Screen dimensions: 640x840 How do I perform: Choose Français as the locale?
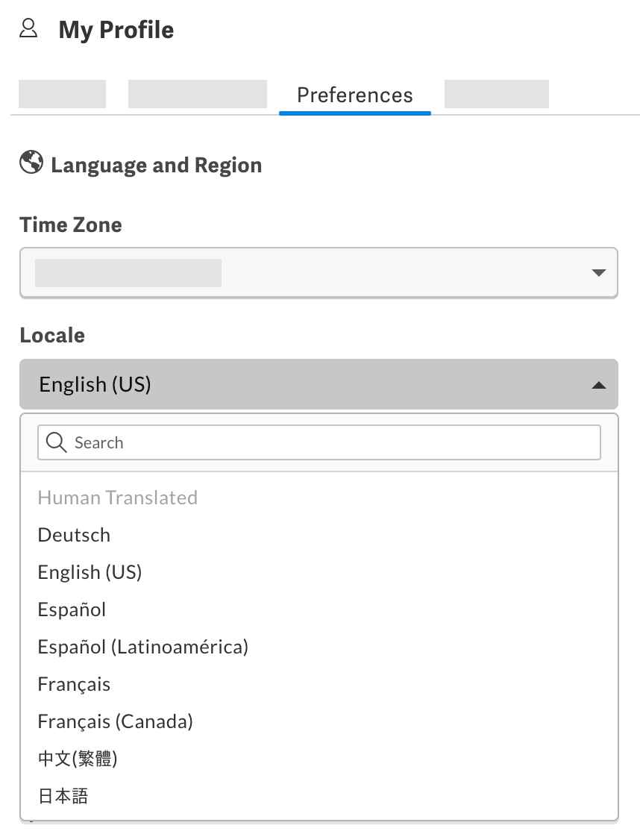click(73, 684)
